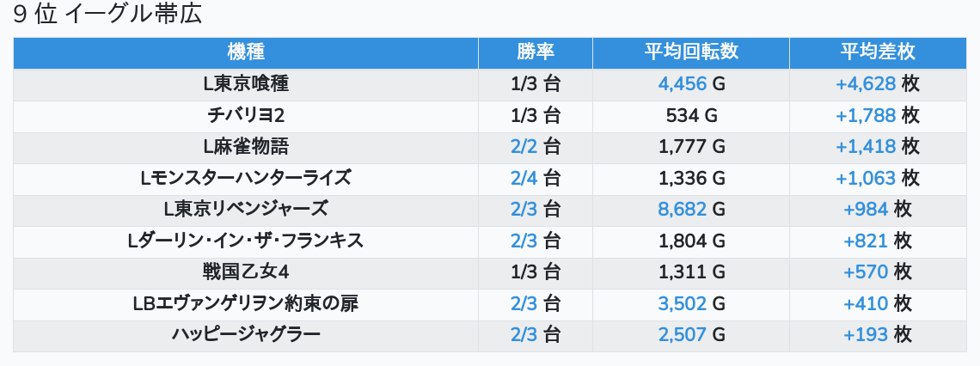Click the 4,456 G average spins value
Viewport: 980px width, 366px height.
pos(691,84)
